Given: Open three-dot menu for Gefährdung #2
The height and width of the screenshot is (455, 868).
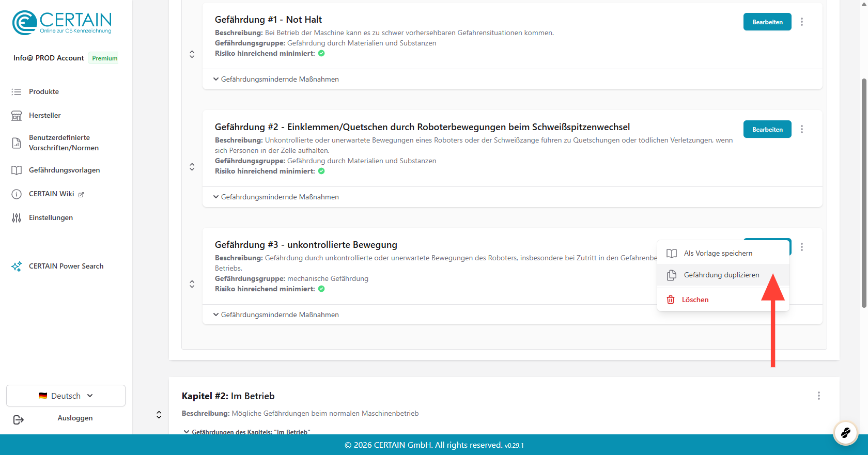Looking at the screenshot, I should click(x=801, y=129).
